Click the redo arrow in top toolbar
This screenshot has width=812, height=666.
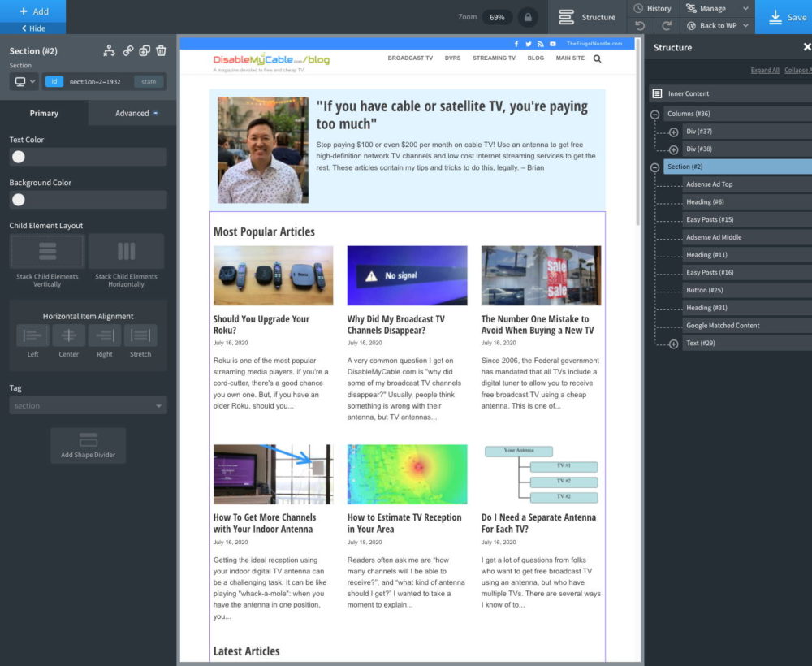click(666, 25)
